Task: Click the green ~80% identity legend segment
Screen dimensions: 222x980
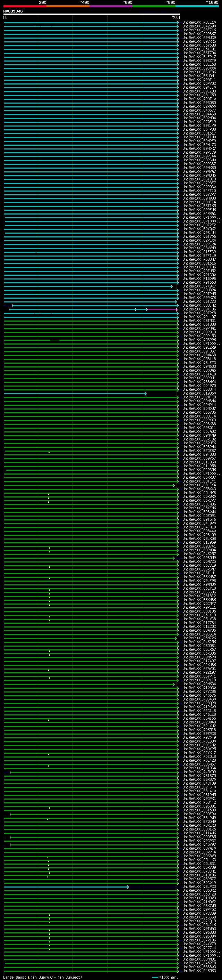Action: coord(154,6)
